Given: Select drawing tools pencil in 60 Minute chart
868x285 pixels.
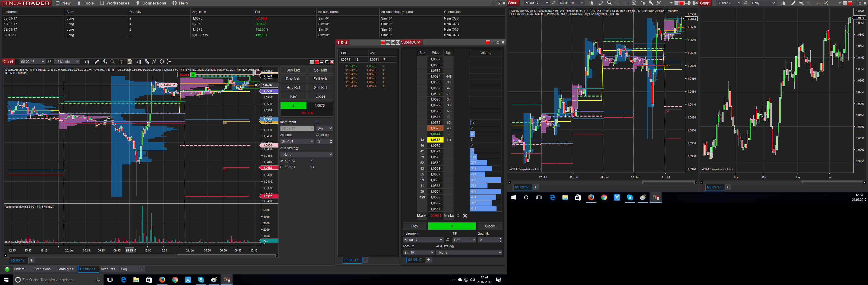Looking at the screenshot, I should click(601, 3).
